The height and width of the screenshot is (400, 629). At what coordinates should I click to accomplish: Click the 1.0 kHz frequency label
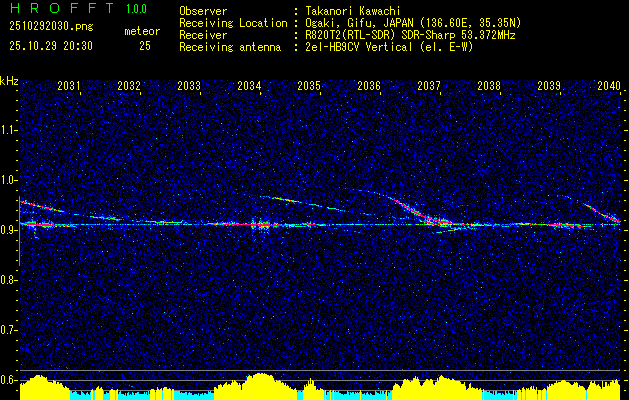[8, 180]
